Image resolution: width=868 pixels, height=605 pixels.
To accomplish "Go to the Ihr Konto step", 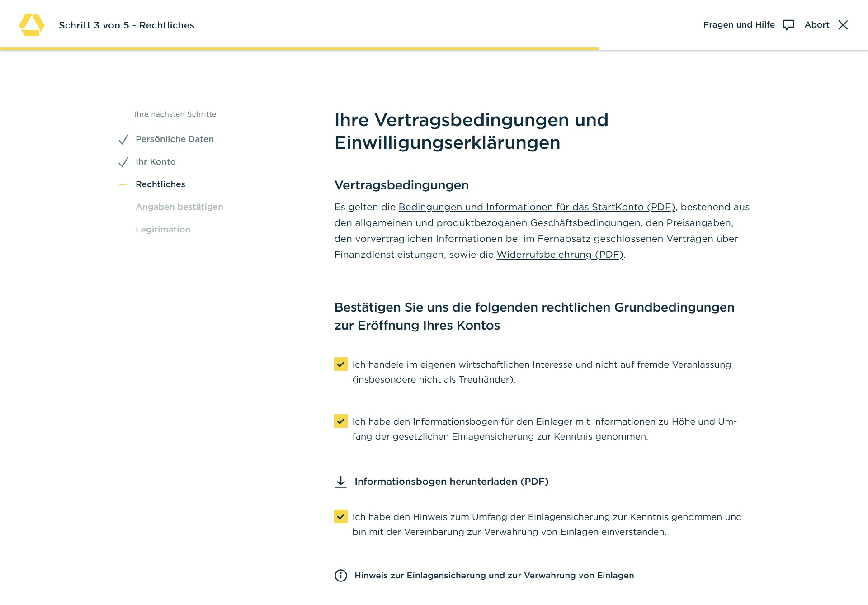I will 156,162.
